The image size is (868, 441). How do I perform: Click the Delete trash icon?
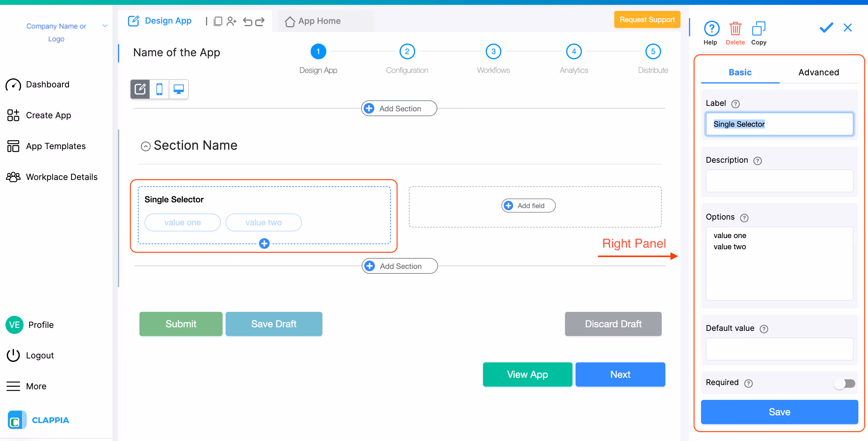point(735,29)
